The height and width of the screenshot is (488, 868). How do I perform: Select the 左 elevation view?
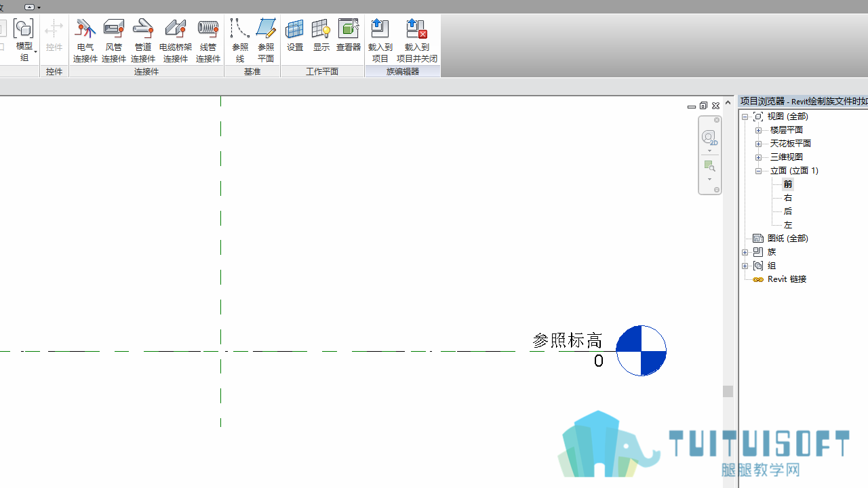click(x=788, y=225)
